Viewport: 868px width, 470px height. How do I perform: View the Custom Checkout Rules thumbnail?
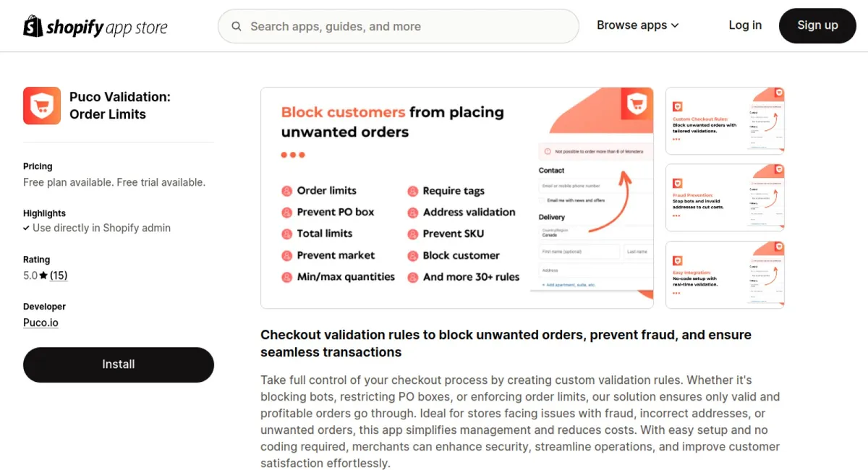click(725, 121)
